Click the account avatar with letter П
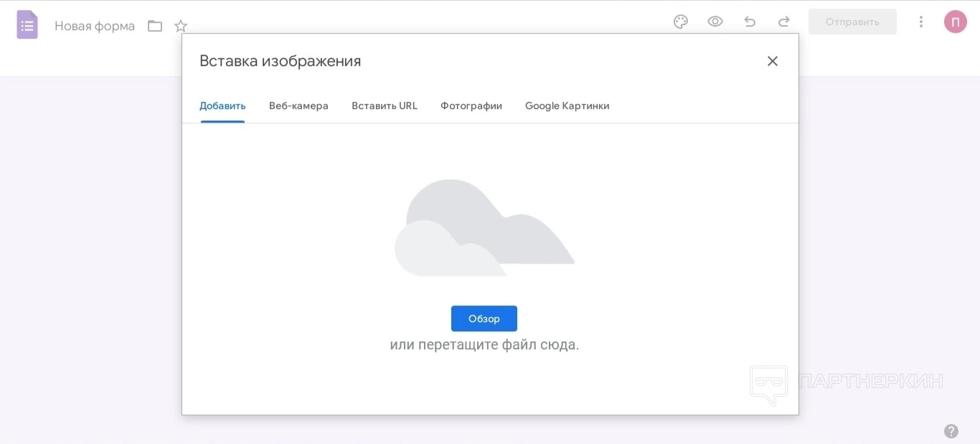980x444 pixels. (x=956, y=22)
